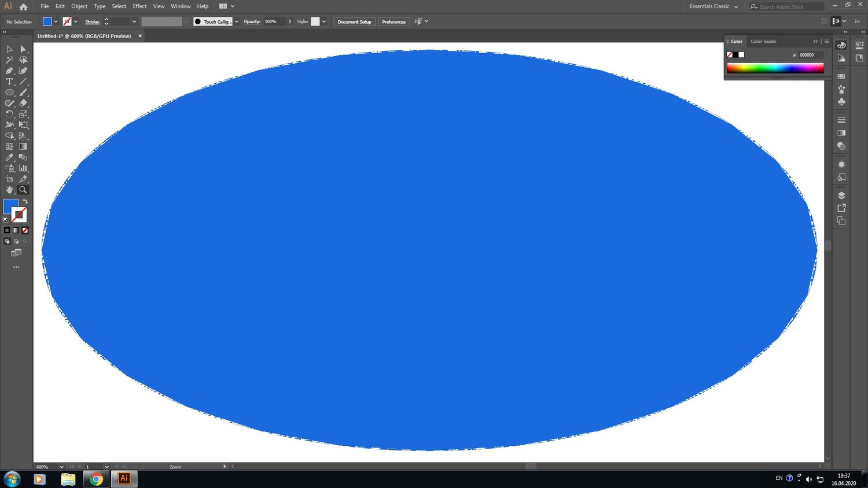Select the Hand tool
The width and height of the screenshot is (868, 488).
tap(9, 190)
